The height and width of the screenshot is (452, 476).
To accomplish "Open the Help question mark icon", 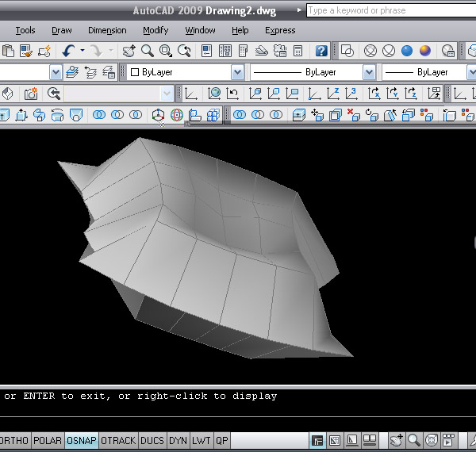I will click(321, 51).
